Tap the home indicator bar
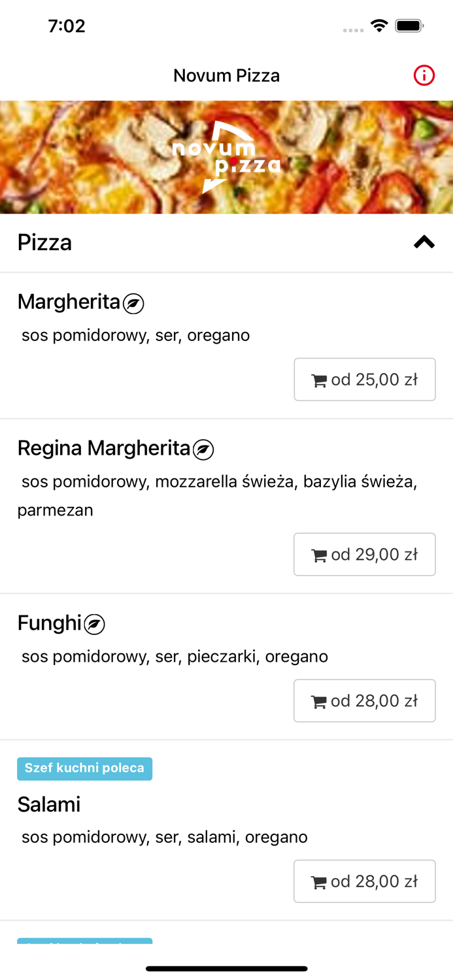453x980 pixels. pos(226,968)
